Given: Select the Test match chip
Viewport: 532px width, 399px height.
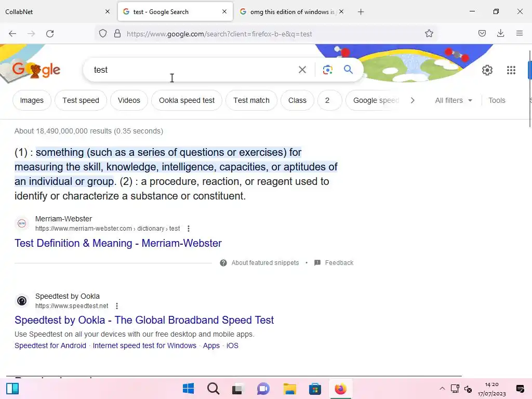Looking at the screenshot, I should coord(251,100).
